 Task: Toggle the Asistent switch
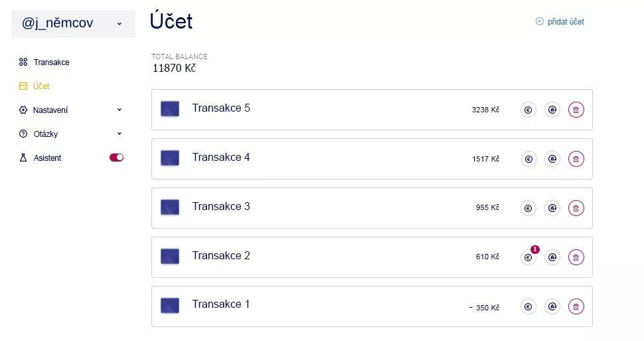pyautogui.click(x=116, y=158)
